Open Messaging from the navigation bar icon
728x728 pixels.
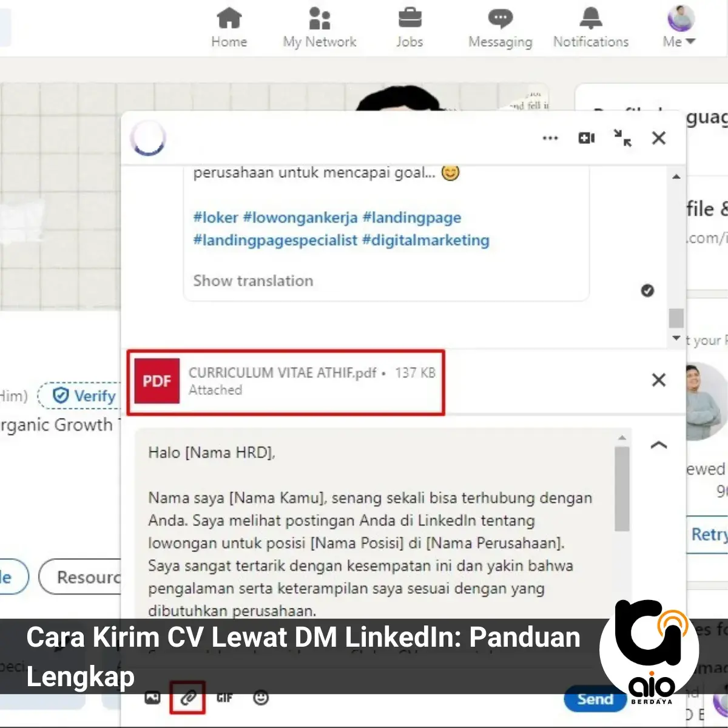[x=499, y=18]
